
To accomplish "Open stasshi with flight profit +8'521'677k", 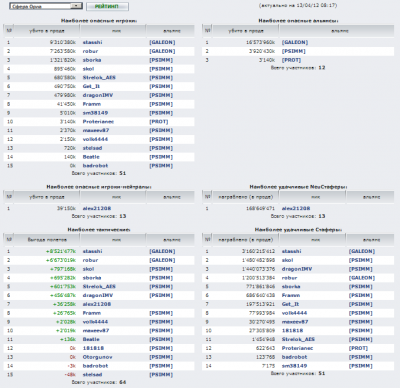I will (x=92, y=251).
